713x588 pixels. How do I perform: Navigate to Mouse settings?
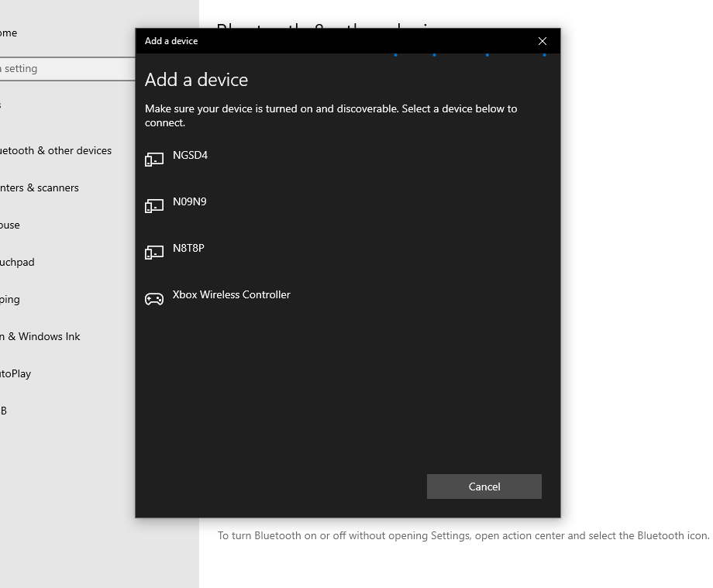coord(10,225)
